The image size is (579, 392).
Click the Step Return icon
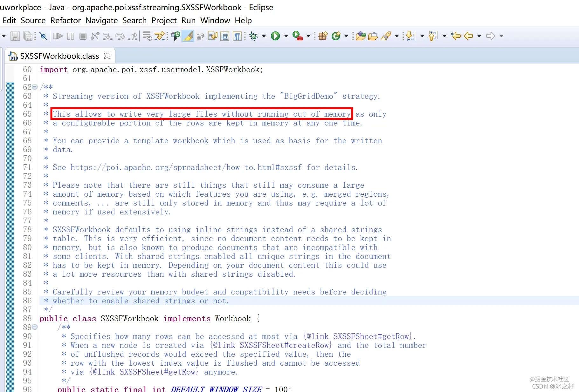pyautogui.click(x=133, y=36)
